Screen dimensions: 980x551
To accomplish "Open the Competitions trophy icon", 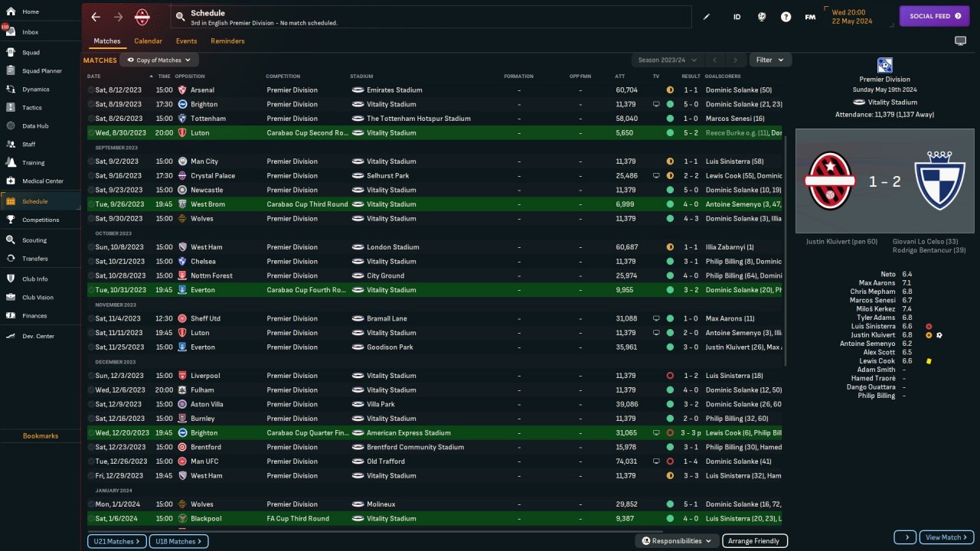I will pos(11,220).
